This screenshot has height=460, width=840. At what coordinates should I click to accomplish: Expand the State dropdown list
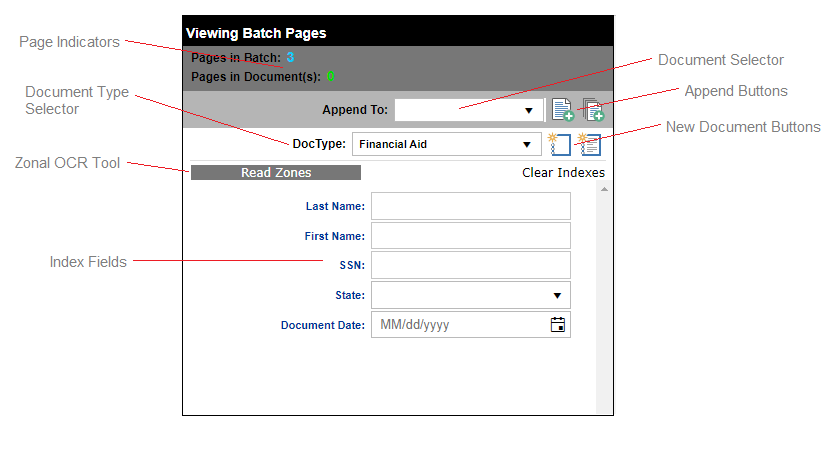(x=557, y=296)
